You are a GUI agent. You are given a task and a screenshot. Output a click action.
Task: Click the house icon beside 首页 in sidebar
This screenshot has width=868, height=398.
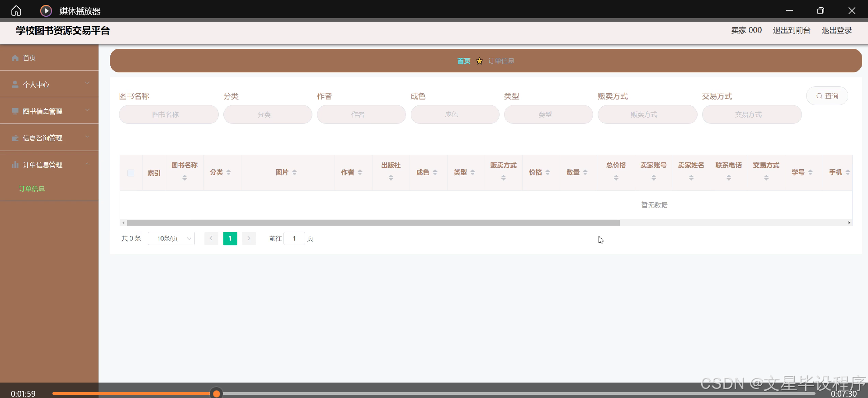click(15, 58)
